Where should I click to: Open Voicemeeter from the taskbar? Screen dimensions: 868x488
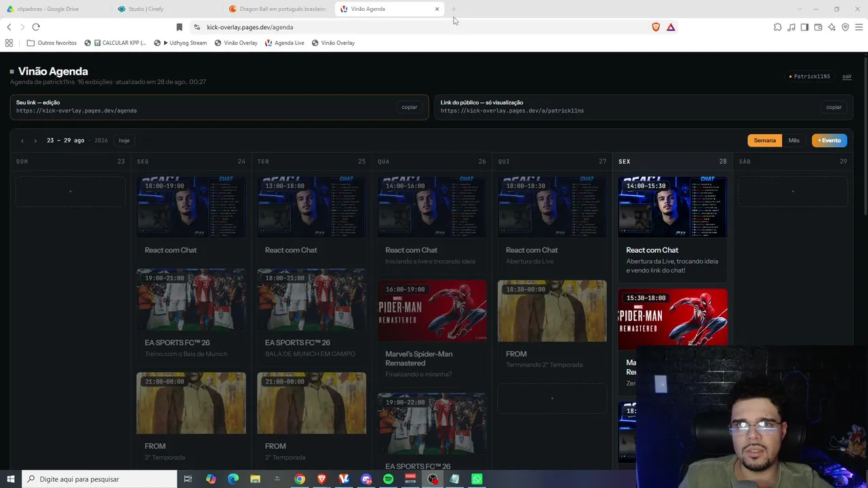point(410,479)
